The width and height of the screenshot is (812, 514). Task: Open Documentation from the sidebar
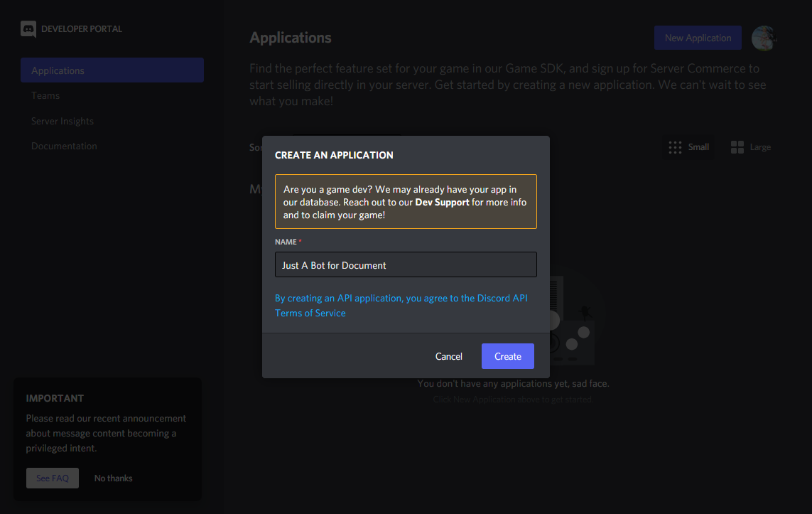coord(64,146)
